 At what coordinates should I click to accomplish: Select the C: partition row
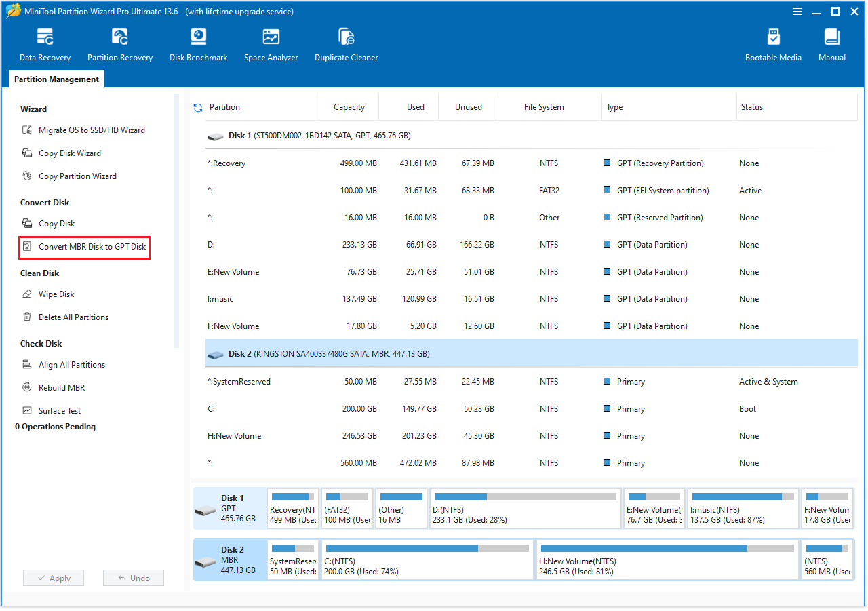point(531,409)
